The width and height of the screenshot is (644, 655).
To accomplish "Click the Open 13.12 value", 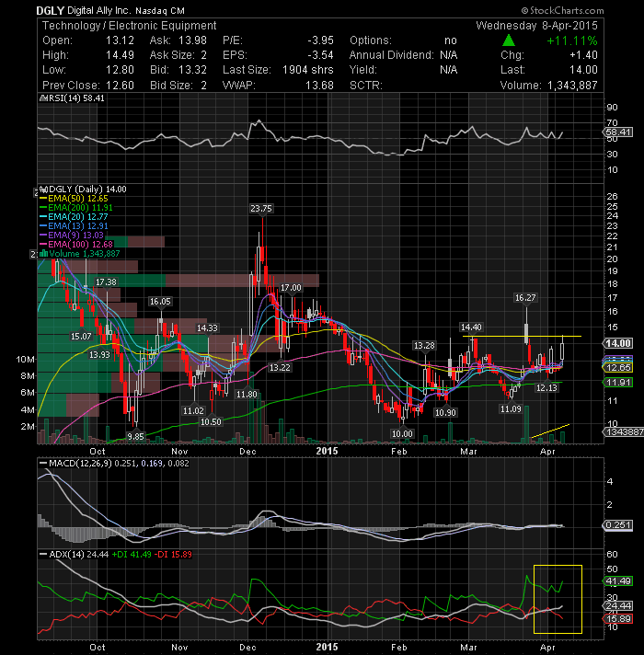I will (x=120, y=40).
